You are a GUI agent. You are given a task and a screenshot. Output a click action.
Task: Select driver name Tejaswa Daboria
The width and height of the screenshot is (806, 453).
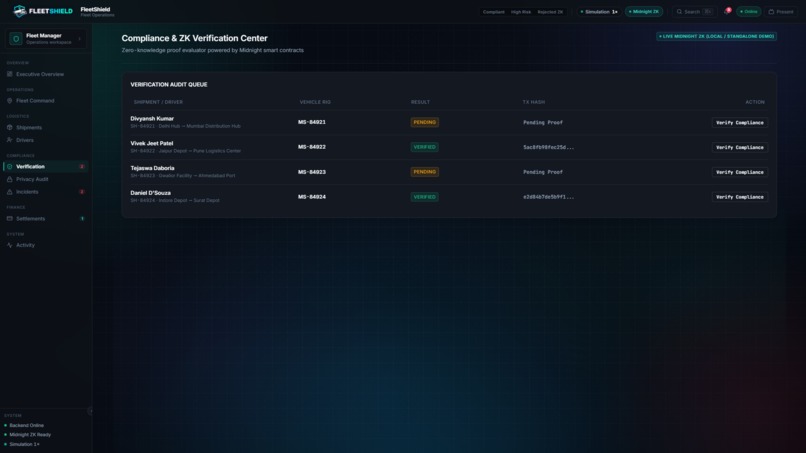tap(152, 168)
